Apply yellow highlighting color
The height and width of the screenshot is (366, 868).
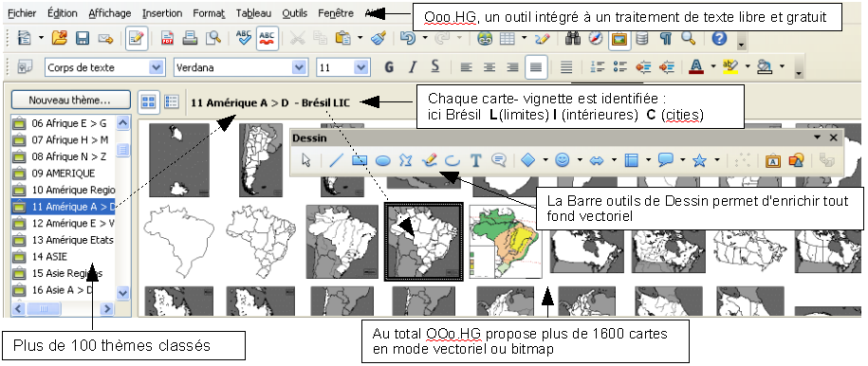coord(730,67)
